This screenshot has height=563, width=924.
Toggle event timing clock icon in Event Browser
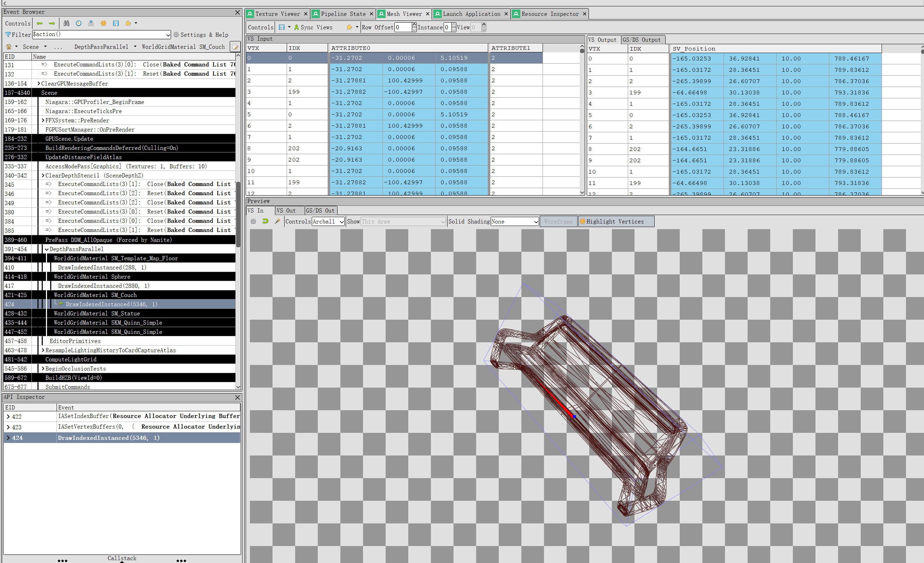coord(78,23)
